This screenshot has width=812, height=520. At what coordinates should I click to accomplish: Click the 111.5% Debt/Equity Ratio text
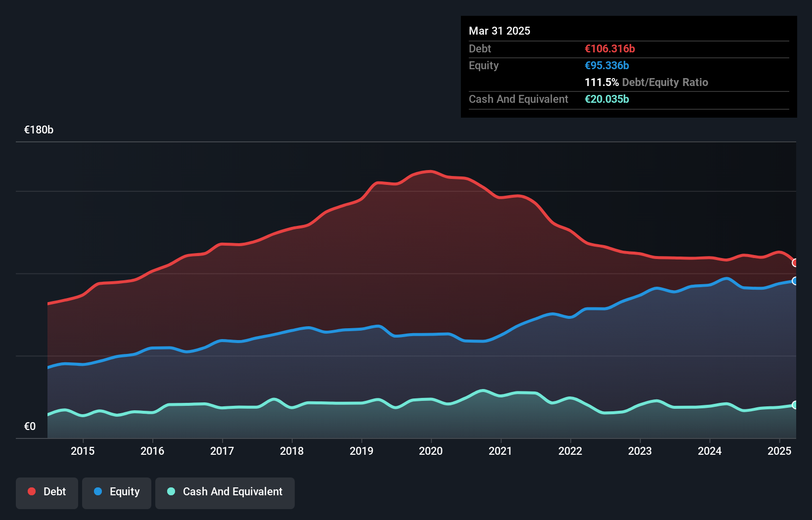tap(646, 82)
